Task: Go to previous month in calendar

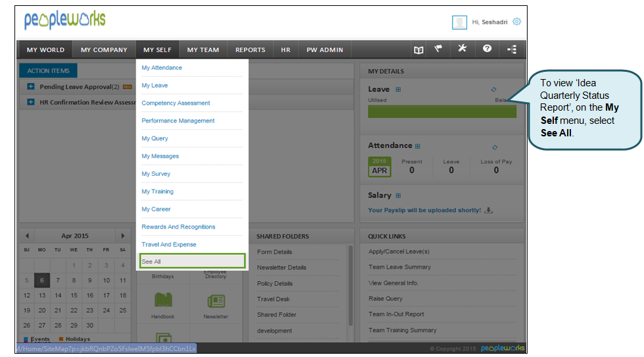Action: [27, 236]
